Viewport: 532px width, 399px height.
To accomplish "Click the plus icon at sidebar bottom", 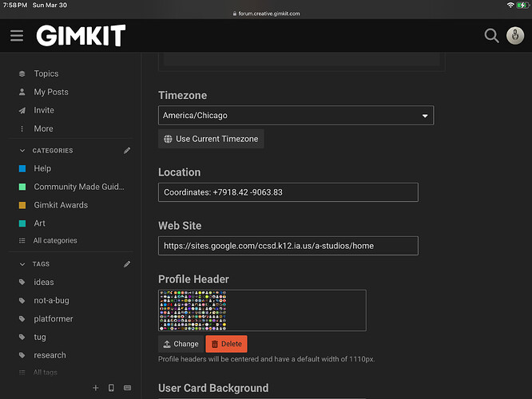I will click(x=95, y=388).
